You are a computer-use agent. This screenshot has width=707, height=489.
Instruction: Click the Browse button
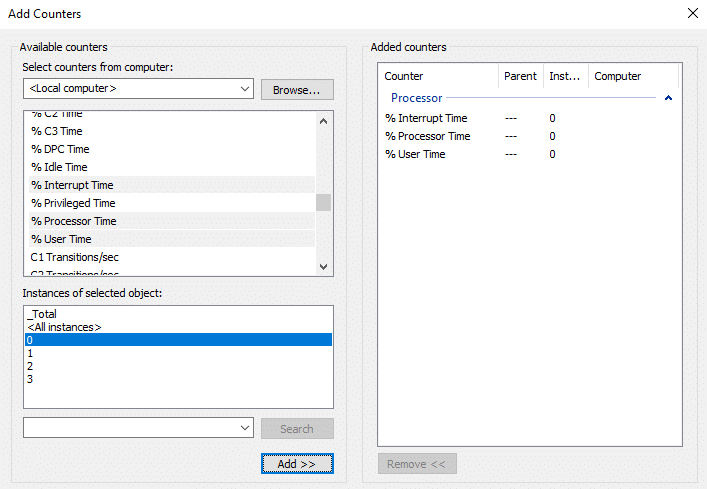297,89
